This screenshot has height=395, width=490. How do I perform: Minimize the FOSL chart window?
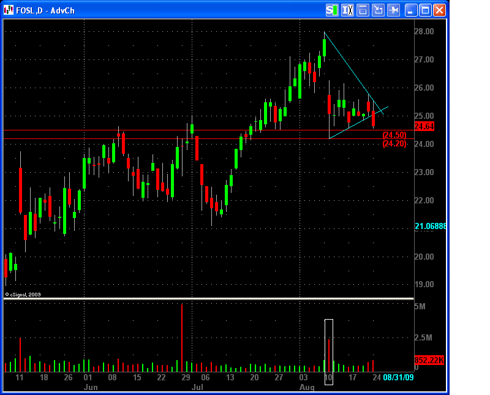tap(411, 10)
